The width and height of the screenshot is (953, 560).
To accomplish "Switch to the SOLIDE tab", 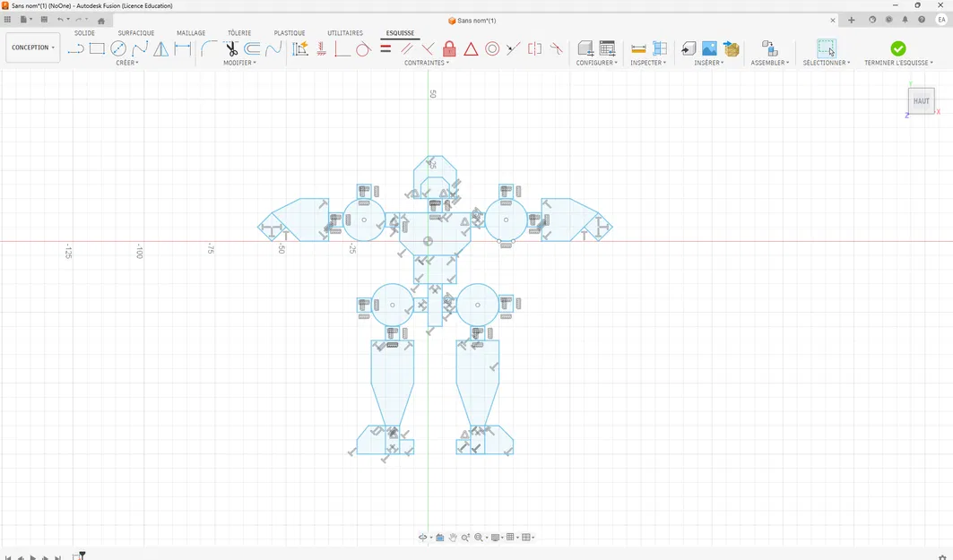I will click(84, 33).
